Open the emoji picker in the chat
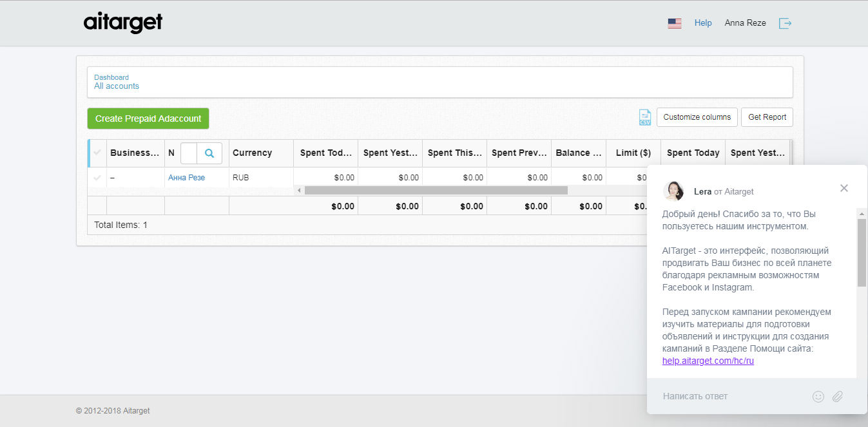 pyautogui.click(x=818, y=397)
